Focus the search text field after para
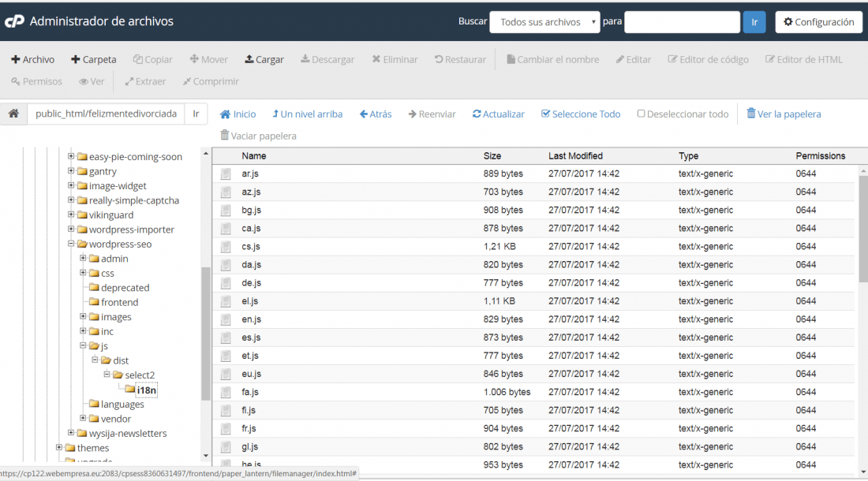 click(682, 22)
